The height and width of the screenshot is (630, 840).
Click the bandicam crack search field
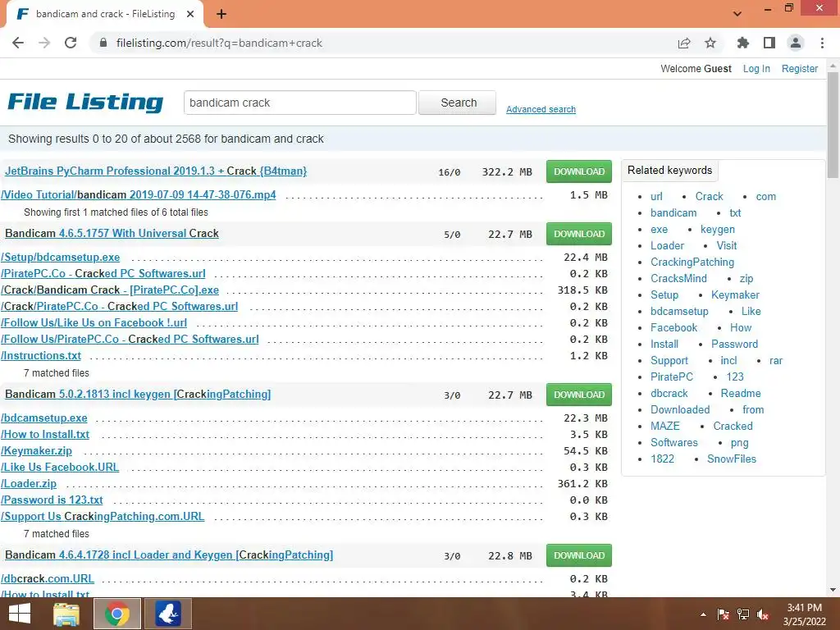300,103
